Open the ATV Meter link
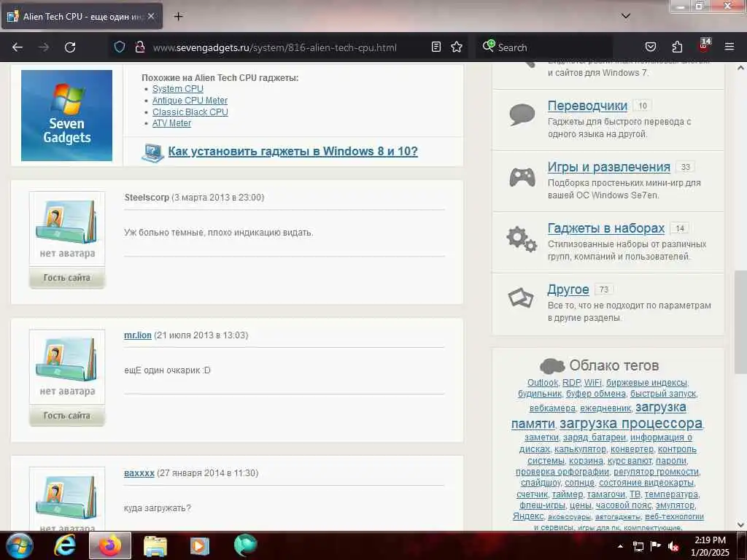The height and width of the screenshot is (560, 747). 171,123
